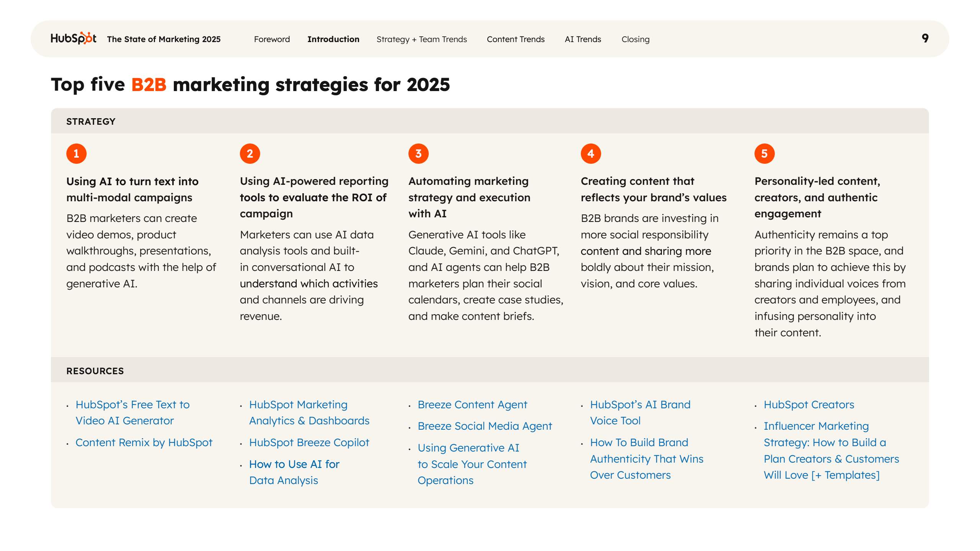Image resolution: width=980 pixels, height=551 pixels.
Task: Switch to the Content Trends tab
Action: [x=516, y=39]
